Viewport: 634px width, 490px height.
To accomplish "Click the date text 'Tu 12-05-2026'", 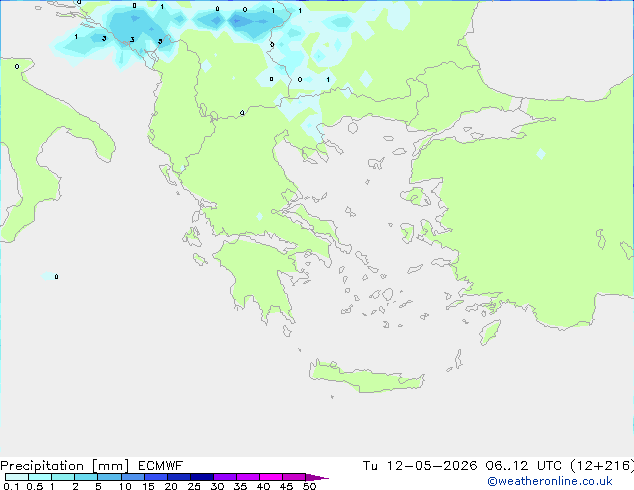I will pos(420,466).
